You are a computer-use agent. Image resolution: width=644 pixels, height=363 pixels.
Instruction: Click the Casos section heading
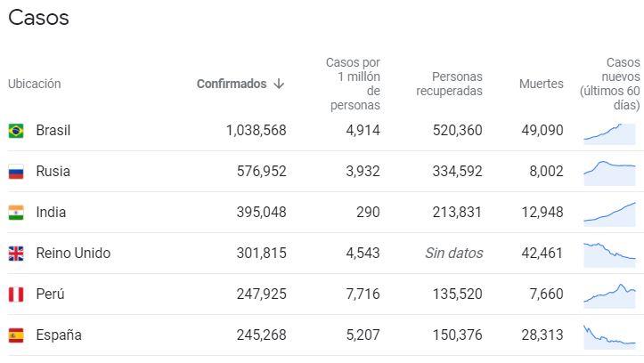(38, 18)
